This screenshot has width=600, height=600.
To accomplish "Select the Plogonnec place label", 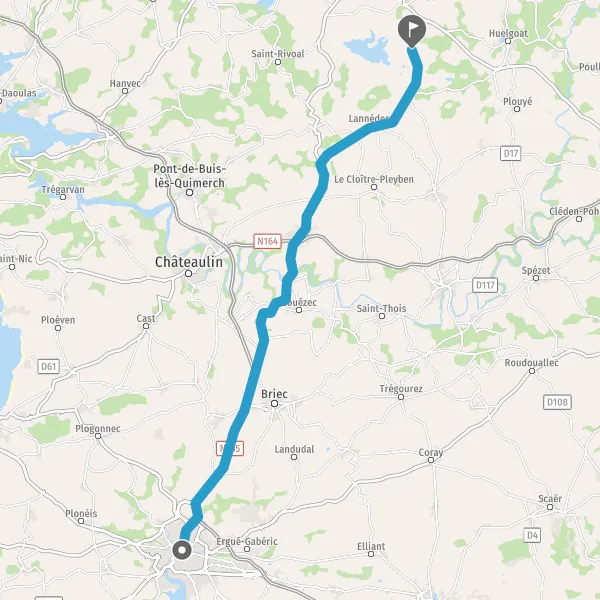I will [x=98, y=429].
